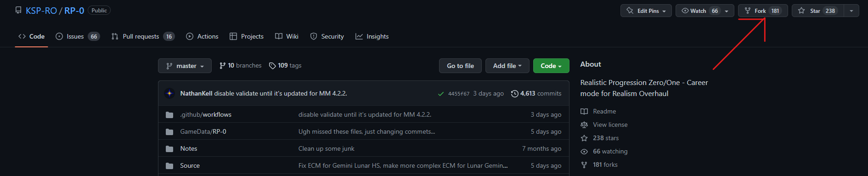
Task: Click the .github/workflows folder icon
Action: [x=169, y=114]
